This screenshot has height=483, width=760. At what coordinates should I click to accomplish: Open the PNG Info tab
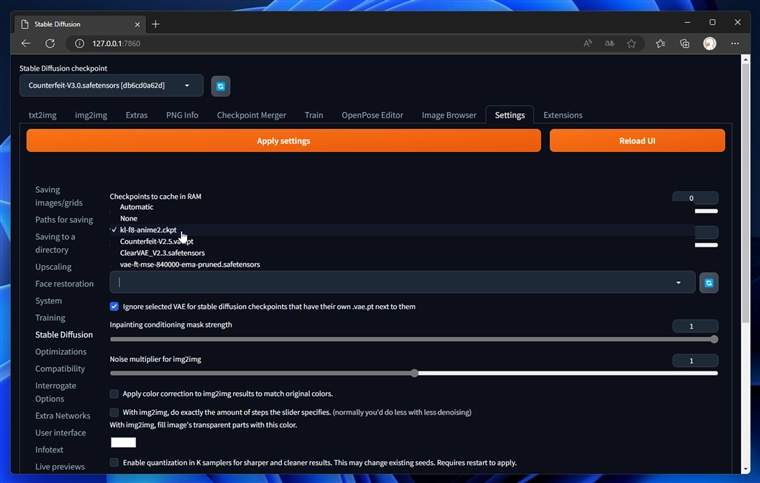pyautogui.click(x=182, y=115)
